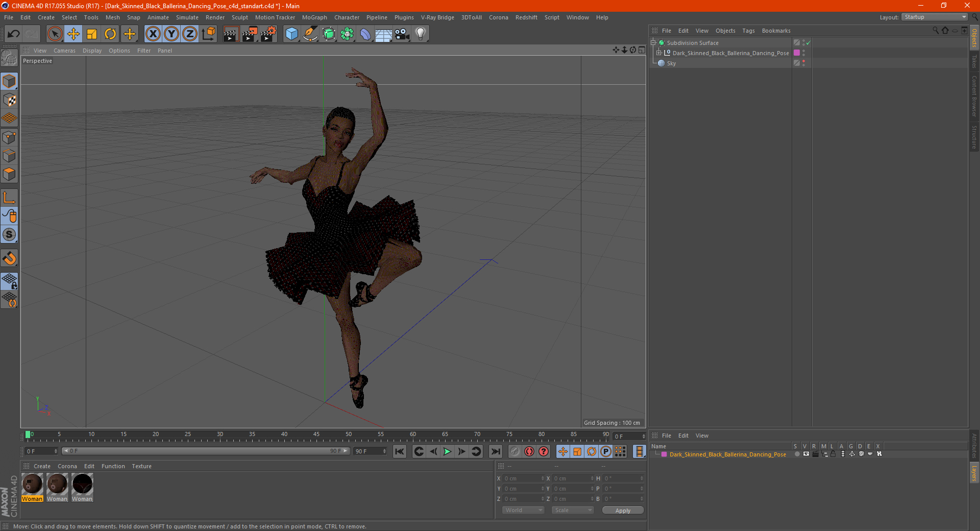980x531 pixels.
Task: Render active view with clapperboard icon
Action: (x=231, y=34)
